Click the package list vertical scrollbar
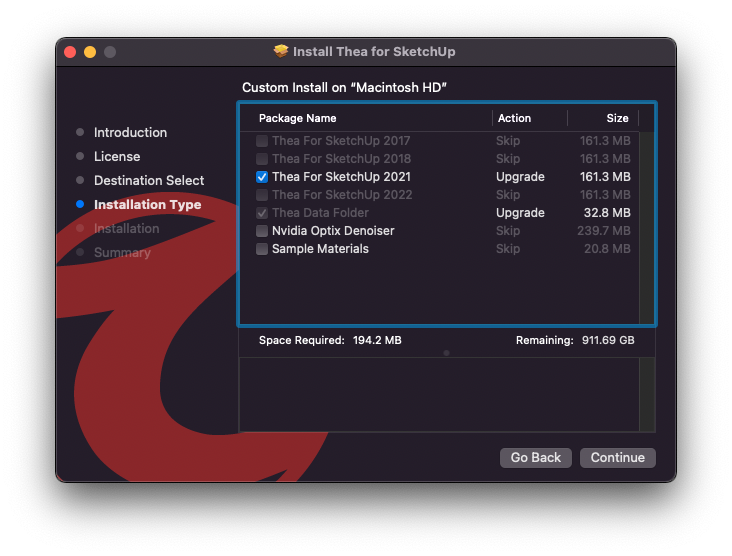Viewport: 732px width, 556px height. coord(646,228)
